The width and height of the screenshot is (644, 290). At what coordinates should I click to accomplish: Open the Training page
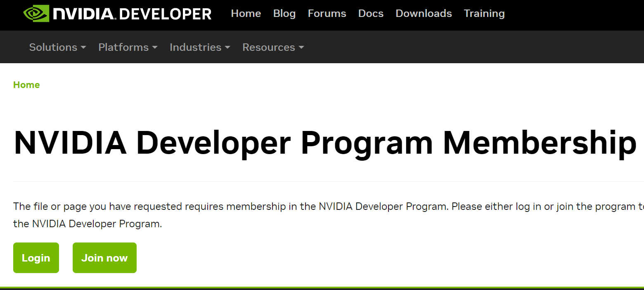tap(484, 14)
